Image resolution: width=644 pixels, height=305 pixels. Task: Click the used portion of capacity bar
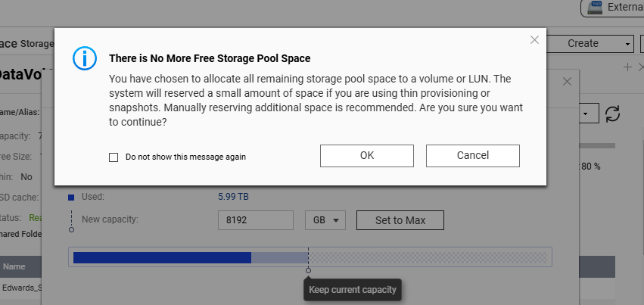162,258
